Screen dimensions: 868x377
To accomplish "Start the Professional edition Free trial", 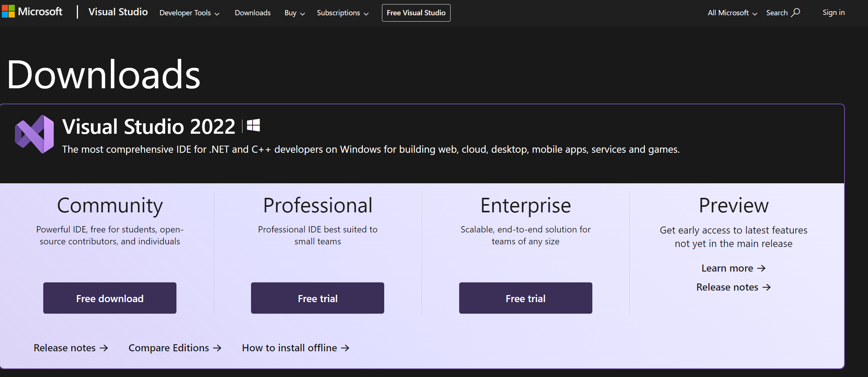I will 317,298.
